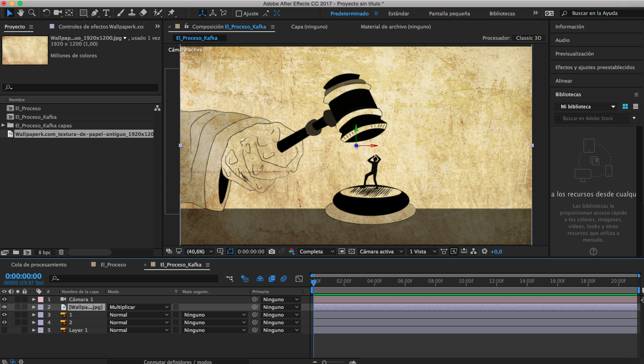Screen dimensions: 644x364
Task: Select the Rotation tool
Action: tap(47, 13)
